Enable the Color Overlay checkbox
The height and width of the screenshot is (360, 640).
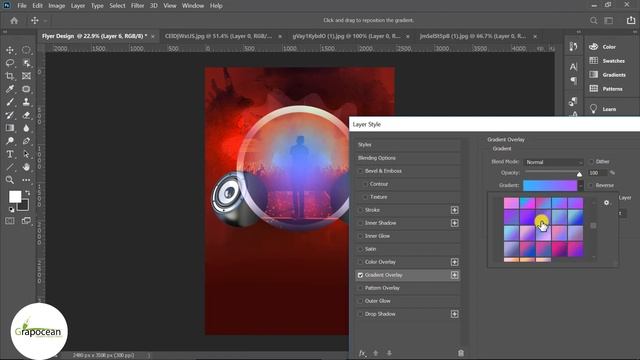[x=360, y=262]
